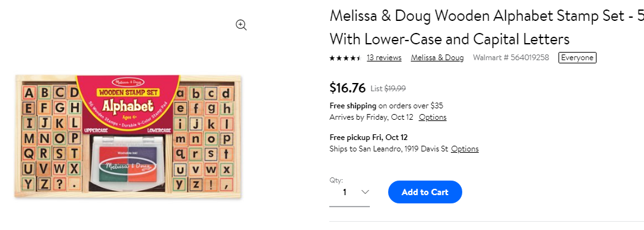
Task: Open pickup Options link near San Leandro
Action: (465, 149)
